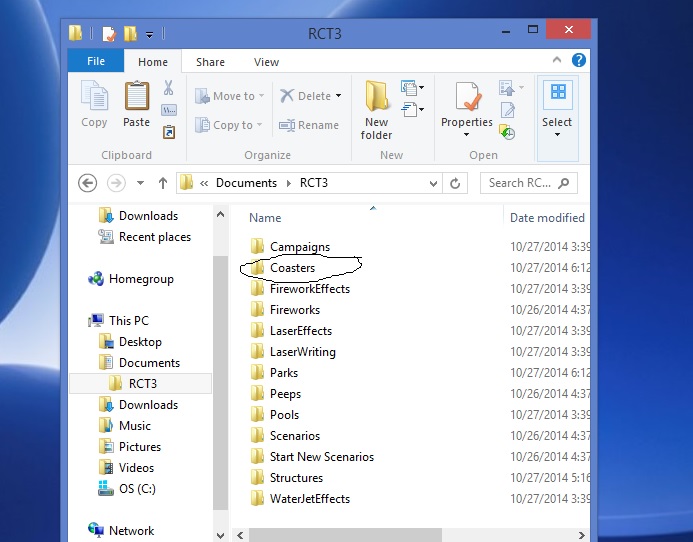
Task: Click the Up arrow to parent folder
Action: [163, 183]
